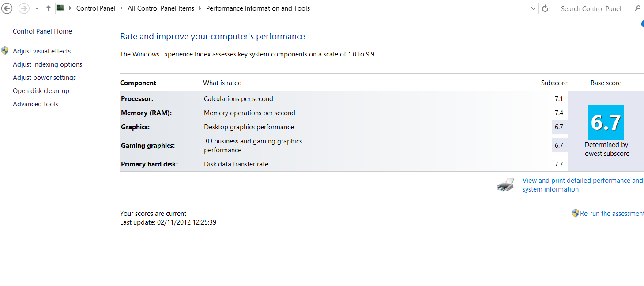This screenshot has width=644, height=286.
Task: Click the magnifier icon in search box
Action: [x=637, y=8]
